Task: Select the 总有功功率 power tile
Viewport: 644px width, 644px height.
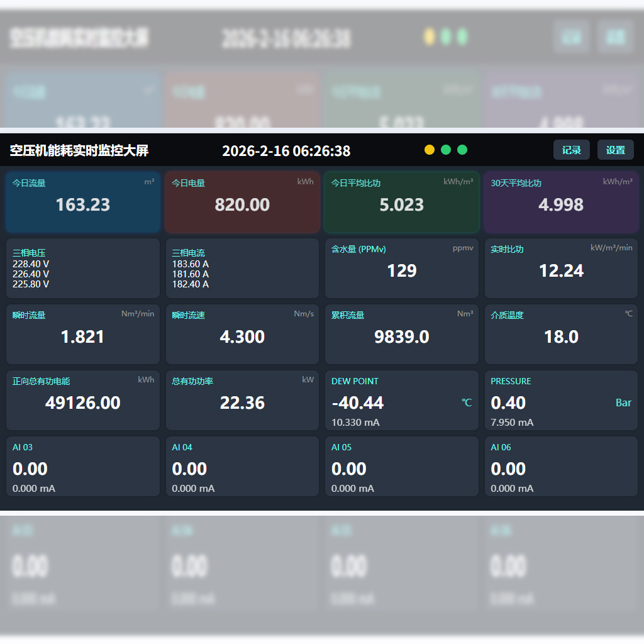Action: point(242,401)
